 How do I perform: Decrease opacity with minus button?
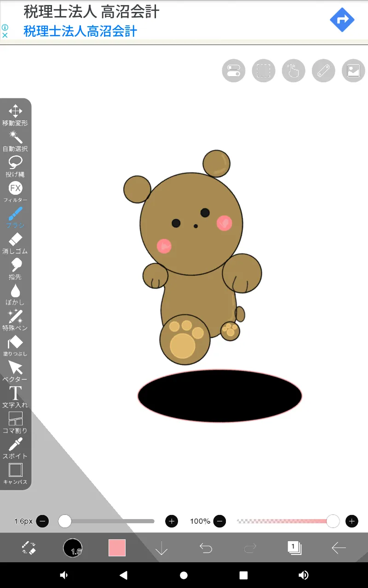click(220, 521)
